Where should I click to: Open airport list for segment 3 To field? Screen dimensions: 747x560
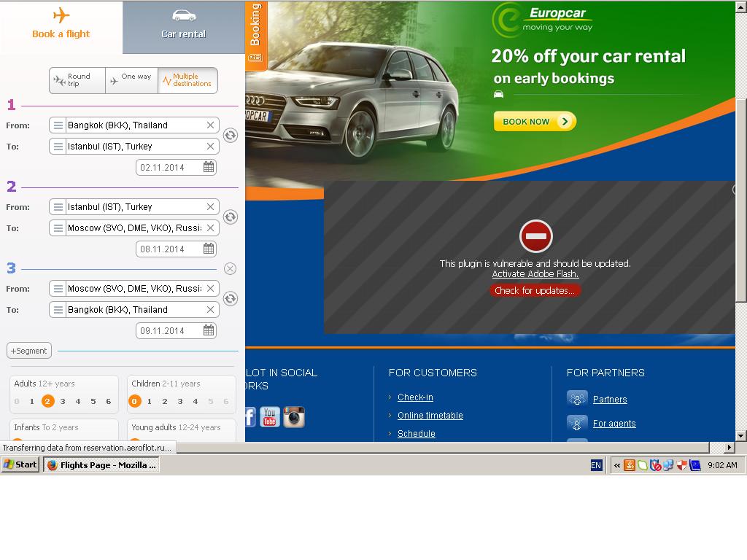[58, 309]
